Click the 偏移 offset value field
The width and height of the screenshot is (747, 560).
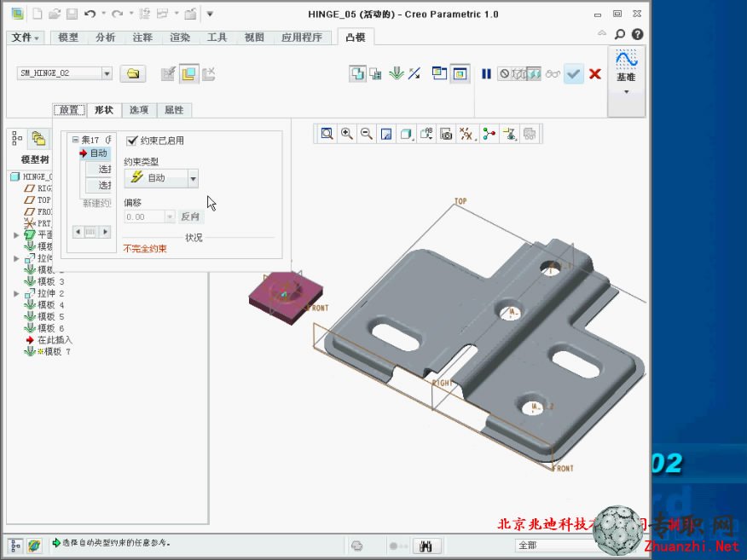coord(145,216)
